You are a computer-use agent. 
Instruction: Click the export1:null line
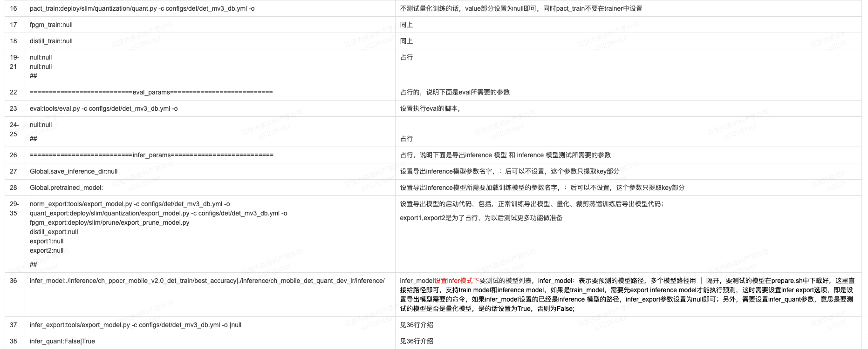point(47,241)
